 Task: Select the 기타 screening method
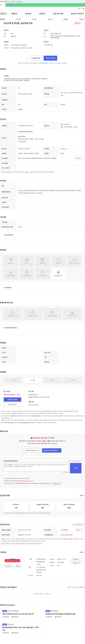[x=72, y=380]
